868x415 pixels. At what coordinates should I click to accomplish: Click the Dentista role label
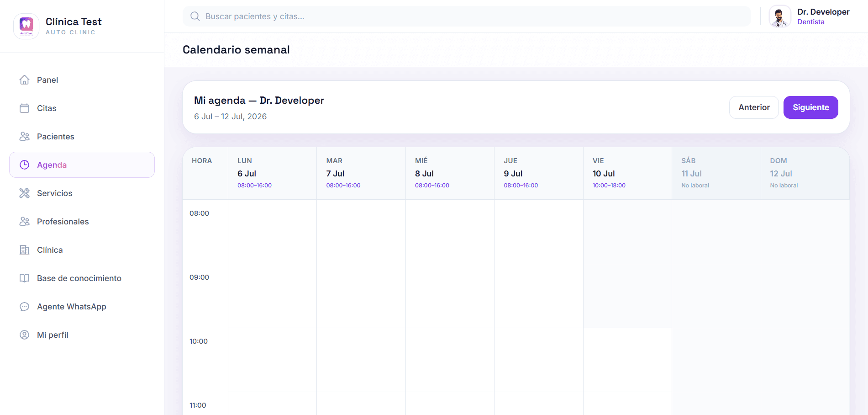pos(811,22)
